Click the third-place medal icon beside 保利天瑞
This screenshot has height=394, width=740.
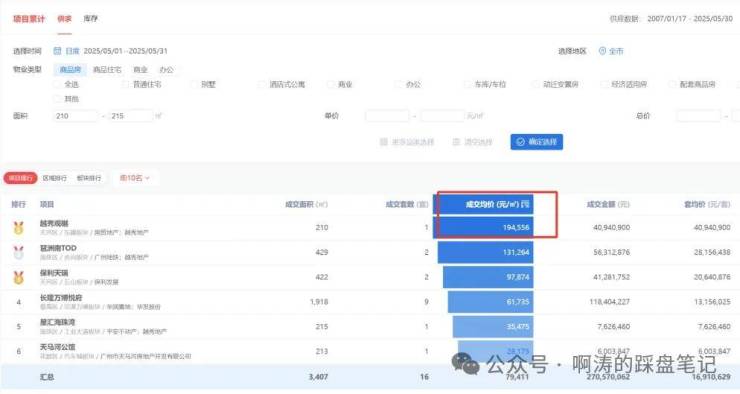pos(18,277)
